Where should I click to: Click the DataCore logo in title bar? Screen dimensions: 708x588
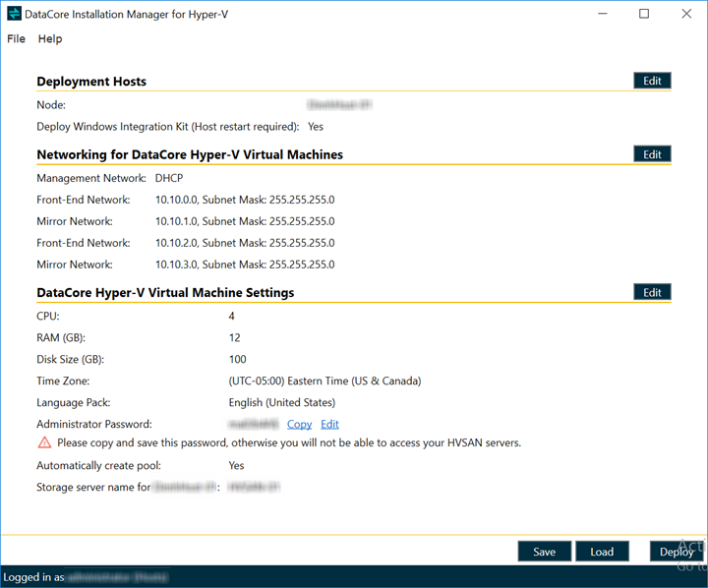pos(14,14)
